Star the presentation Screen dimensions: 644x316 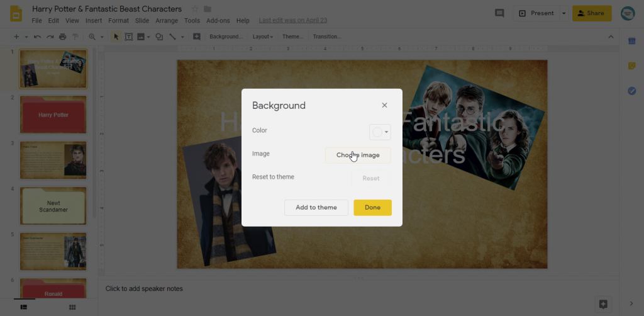pyautogui.click(x=195, y=9)
